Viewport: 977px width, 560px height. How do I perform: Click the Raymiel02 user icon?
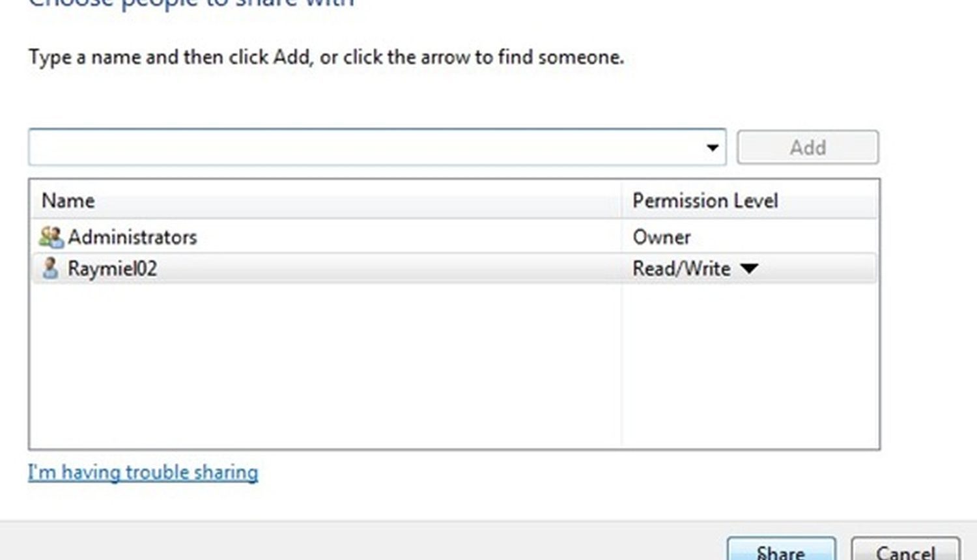(x=50, y=268)
